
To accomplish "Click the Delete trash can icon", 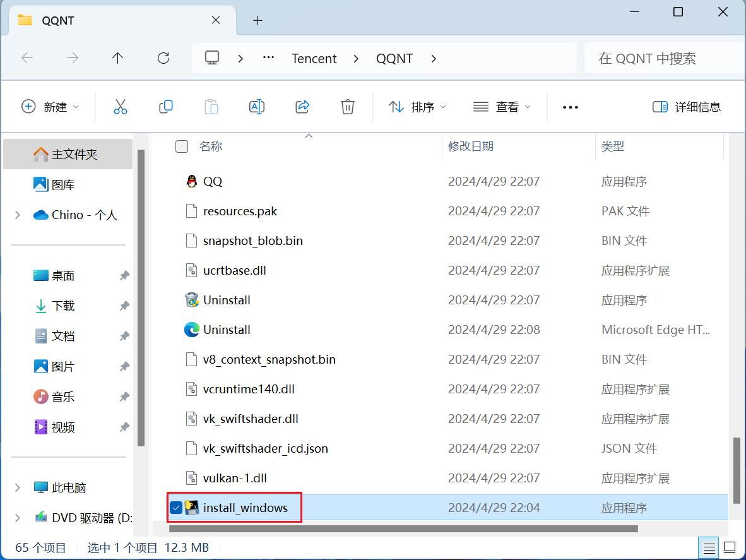I will [x=348, y=107].
